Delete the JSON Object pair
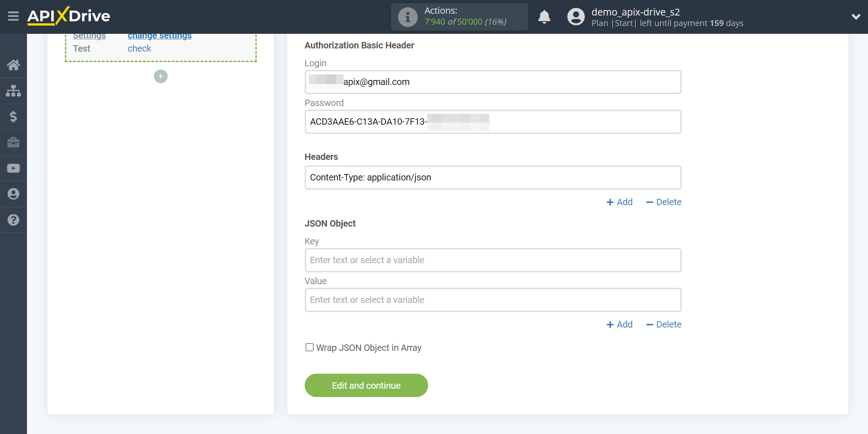The height and width of the screenshot is (434, 868). pos(663,324)
